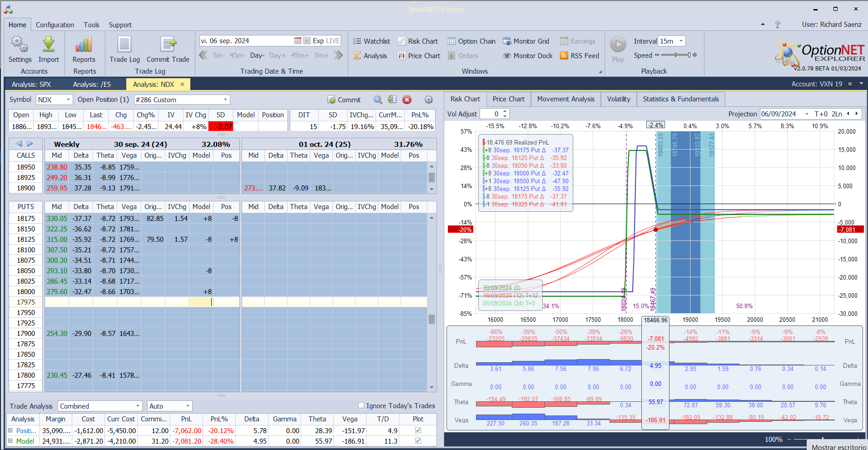This screenshot has height=450, width=868.
Task: Expand the Position row in Trade Analysis
Action: click(10, 430)
